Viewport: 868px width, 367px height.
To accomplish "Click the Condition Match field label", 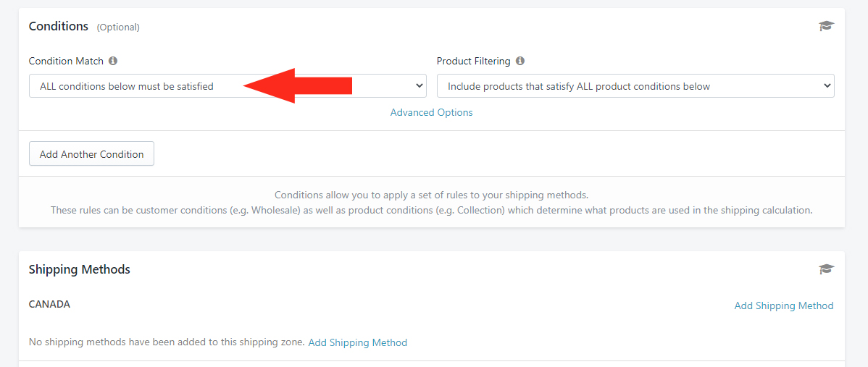I will pyautogui.click(x=66, y=61).
